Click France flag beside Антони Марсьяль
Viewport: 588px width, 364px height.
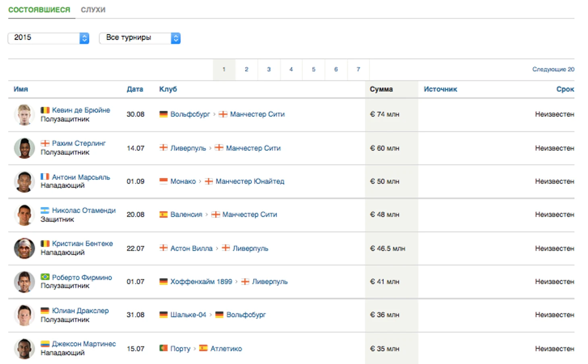[x=45, y=177]
